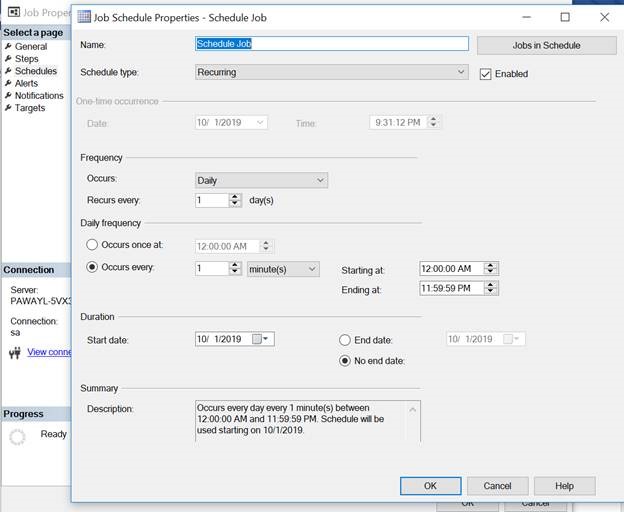
Task: Select the Occurs once at radio button
Action: pyautogui.click(x=93, y=245)
